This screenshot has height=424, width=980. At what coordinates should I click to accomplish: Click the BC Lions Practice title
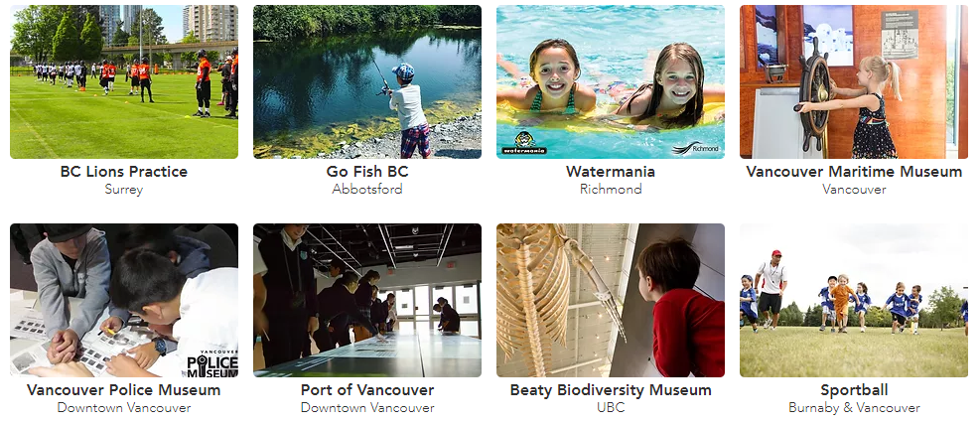pyautogui.click(x=124, y=172)
